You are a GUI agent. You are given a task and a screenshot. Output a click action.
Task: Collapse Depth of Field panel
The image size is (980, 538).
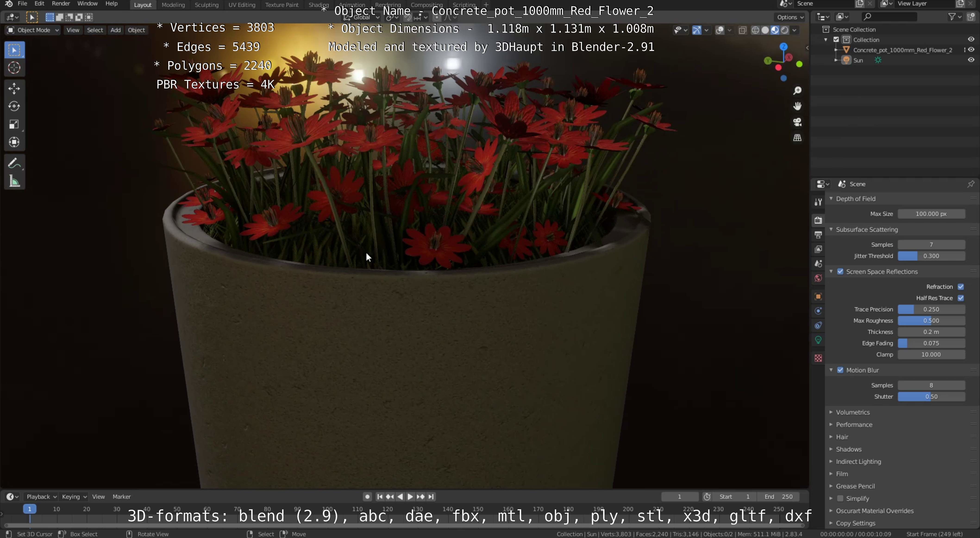click(x=855, y=199)
